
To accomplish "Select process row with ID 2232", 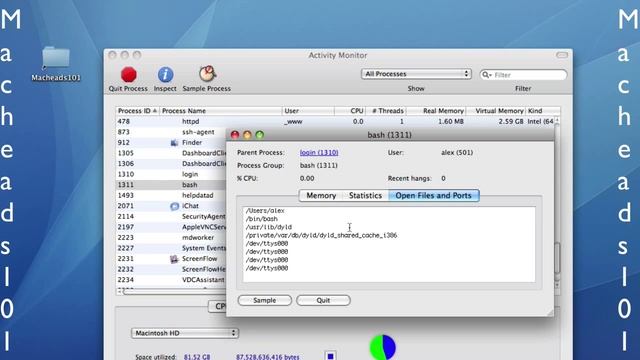I will [171, 269].
